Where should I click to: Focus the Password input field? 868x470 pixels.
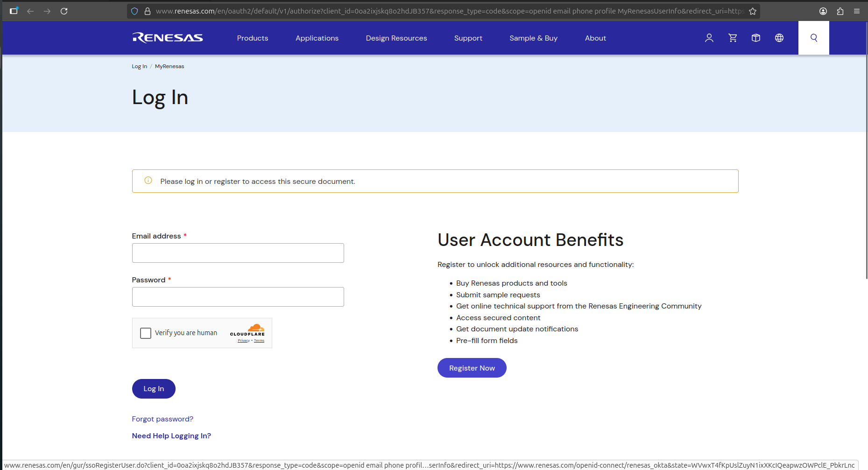(238, 297)
